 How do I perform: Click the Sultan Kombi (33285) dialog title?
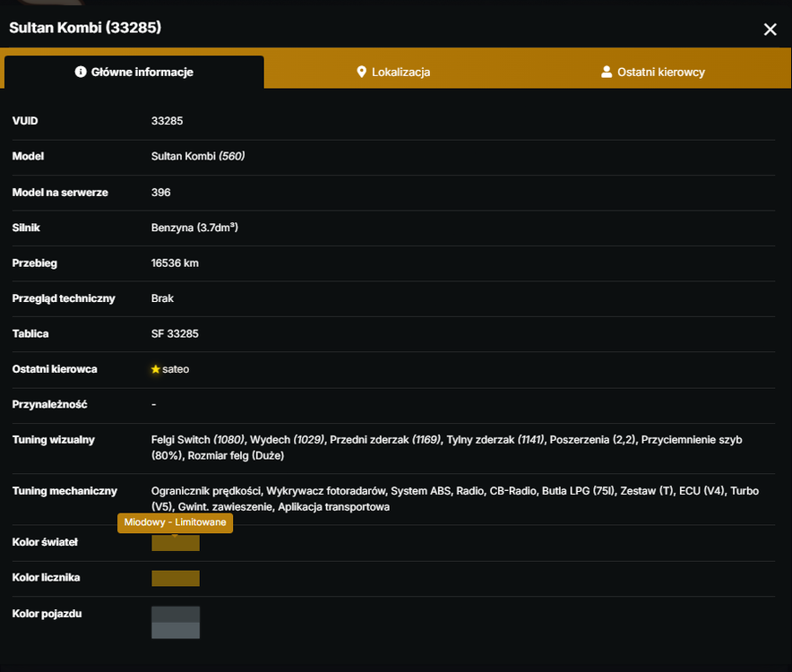tap(85, 27)
